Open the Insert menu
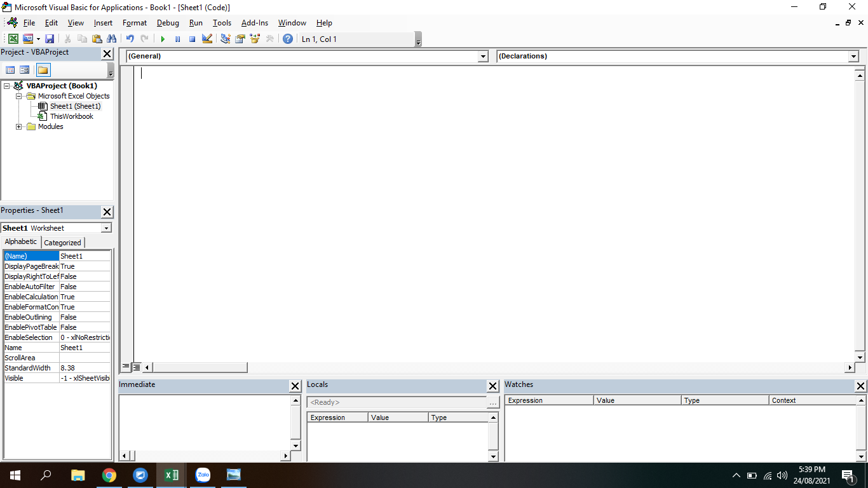The image size is (868, 488). pos(103,23)
